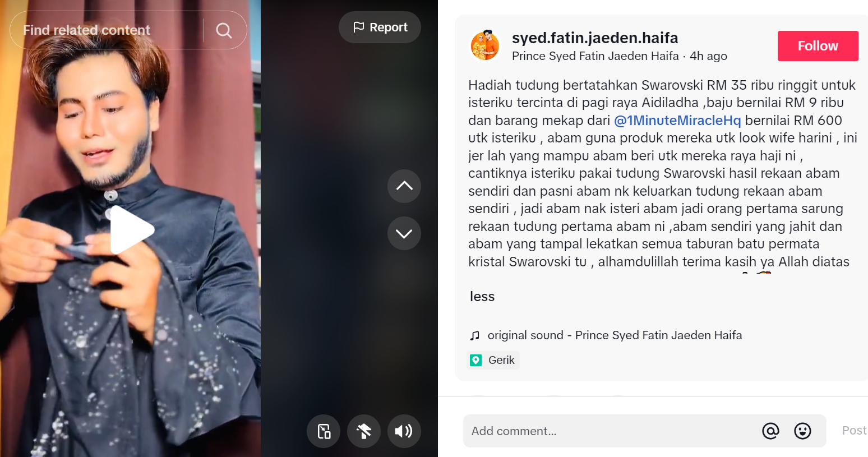Click the music note icon
The width and height of the screenshot is (868, 457).
coord(475,335)
